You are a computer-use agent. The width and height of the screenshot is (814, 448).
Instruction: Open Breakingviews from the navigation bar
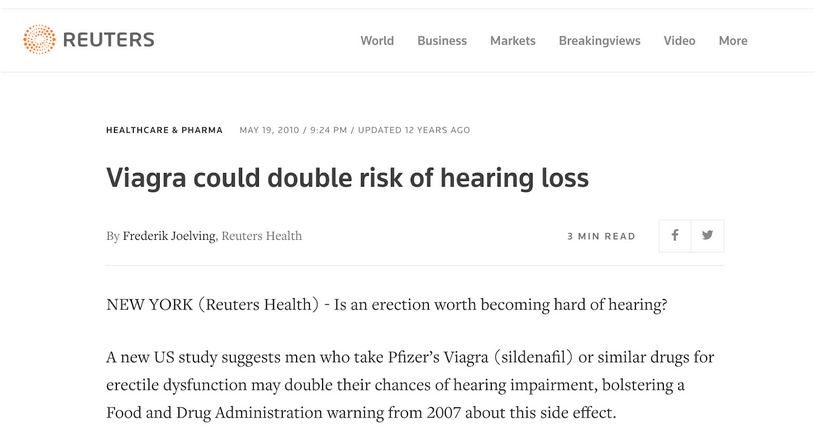click(x=600, y=41)
